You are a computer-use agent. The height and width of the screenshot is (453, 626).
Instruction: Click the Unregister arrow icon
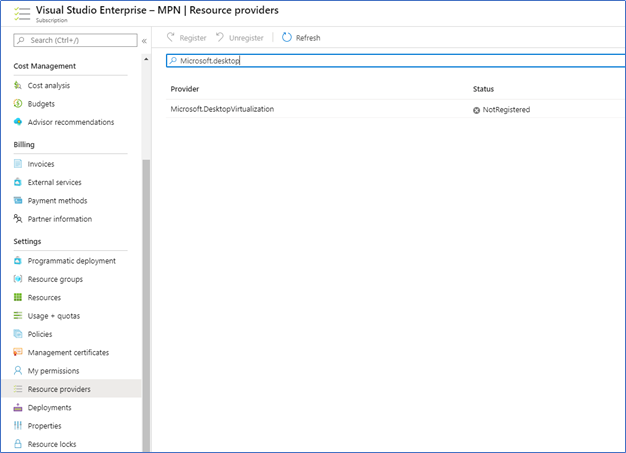point(220,38)
